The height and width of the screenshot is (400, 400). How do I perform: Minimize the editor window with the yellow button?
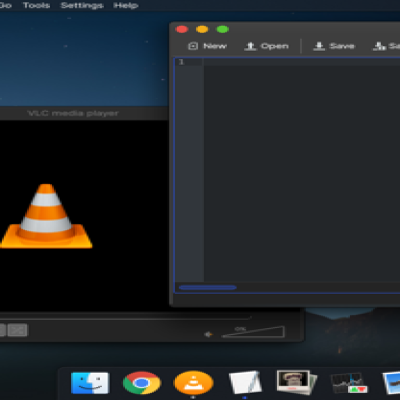(x=202, y=29)
